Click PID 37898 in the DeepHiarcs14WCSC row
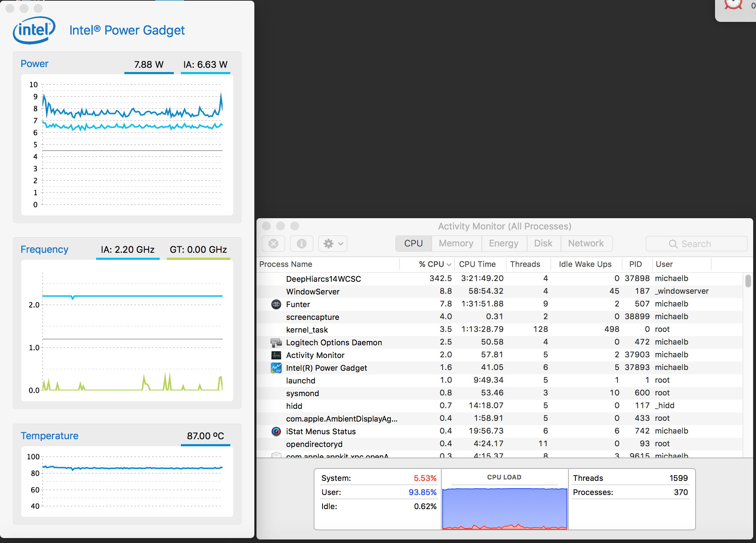 coord(637,278)
